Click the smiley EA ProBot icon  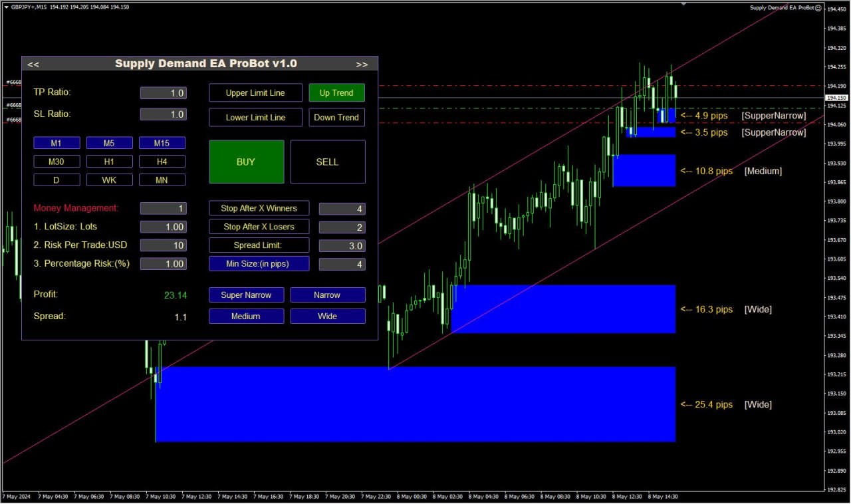click(818, 8)
